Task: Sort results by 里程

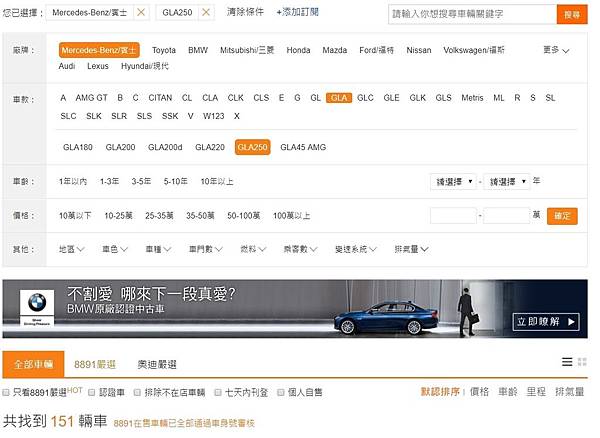Action: click(536, 392)
